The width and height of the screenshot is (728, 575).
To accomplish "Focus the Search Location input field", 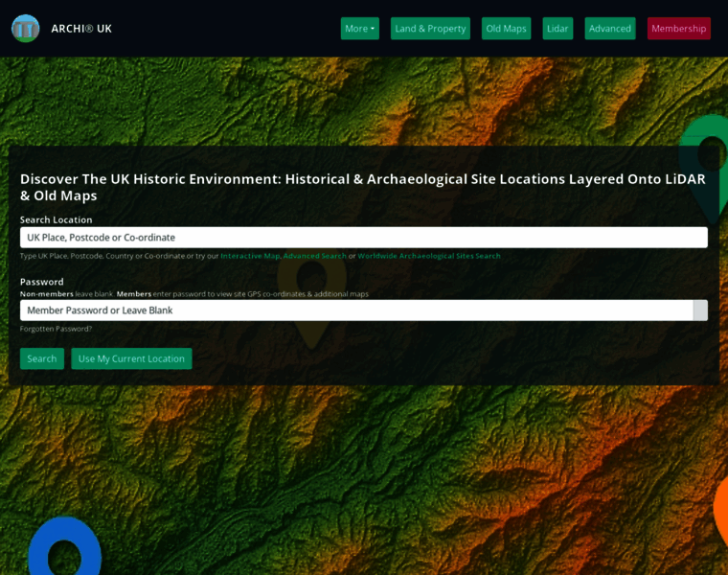I will click(x=363, y=238).
